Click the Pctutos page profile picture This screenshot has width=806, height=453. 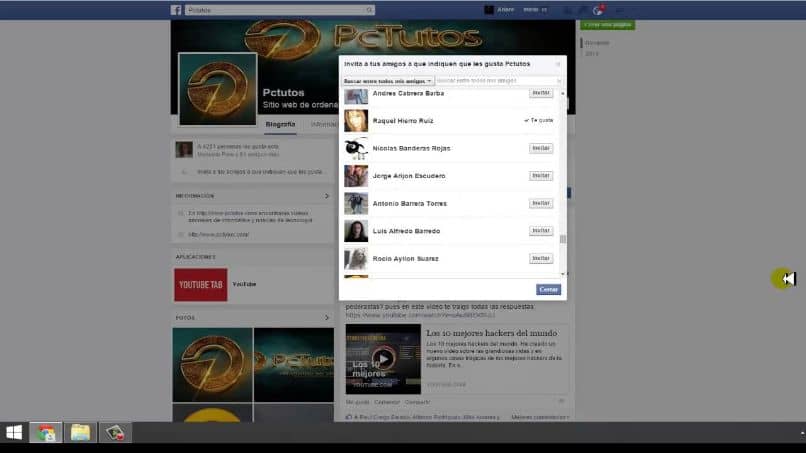coord(217,89)
